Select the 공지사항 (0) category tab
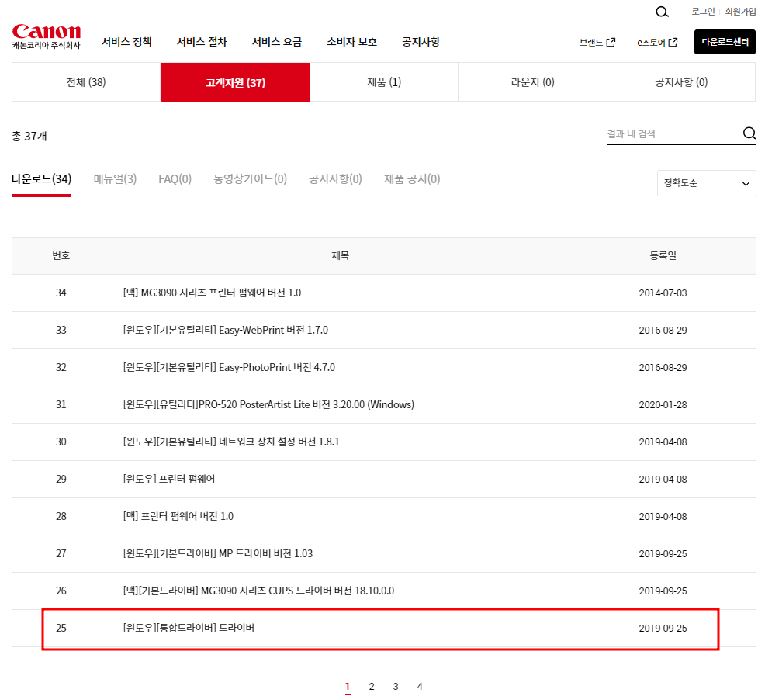The image size is (765, 700). click(681, 82)
